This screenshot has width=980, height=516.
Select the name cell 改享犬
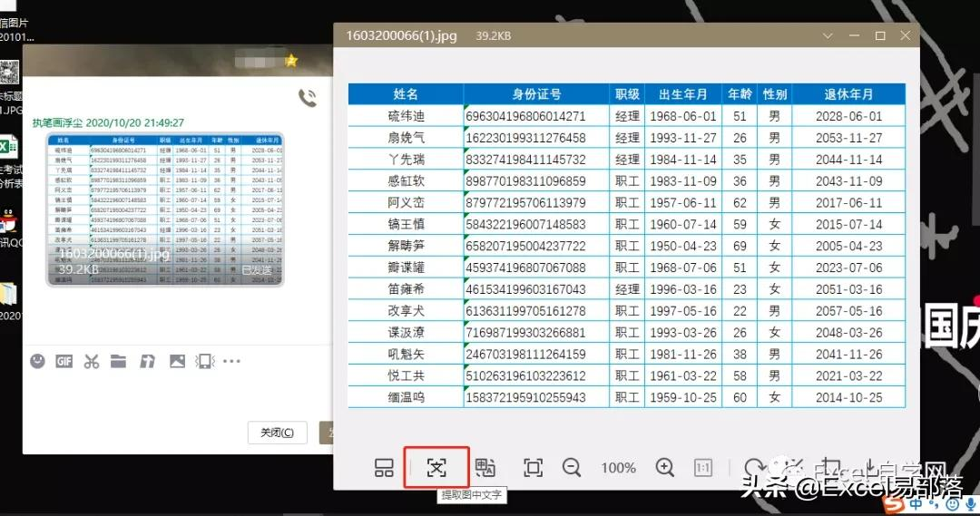coord(406,311)
